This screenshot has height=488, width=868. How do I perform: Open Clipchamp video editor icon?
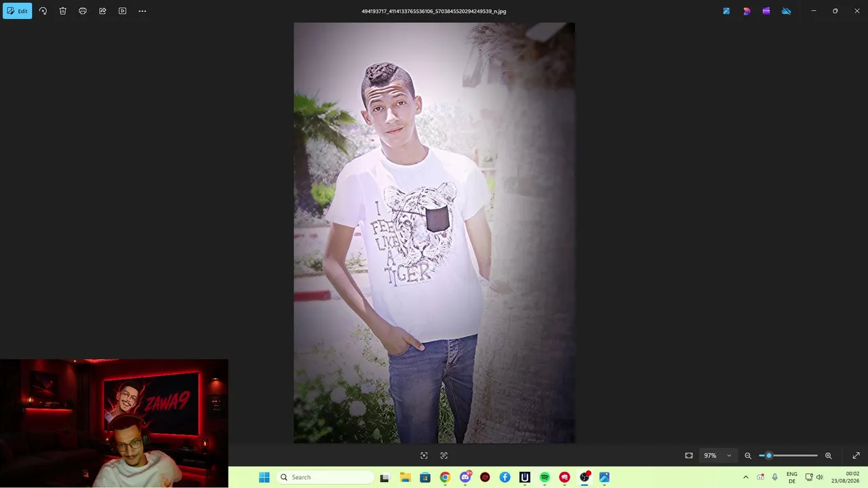[x=766, y=11]
